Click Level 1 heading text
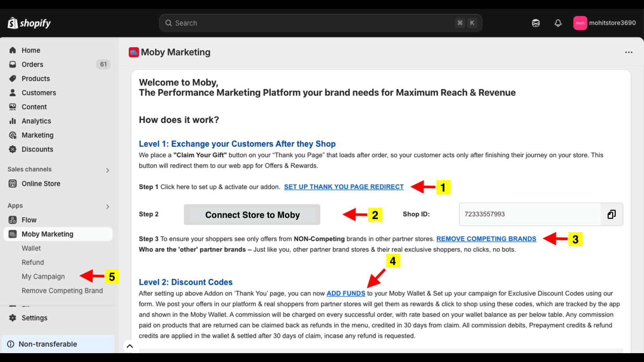Viewport: 644px width, 362px height. 237,144
